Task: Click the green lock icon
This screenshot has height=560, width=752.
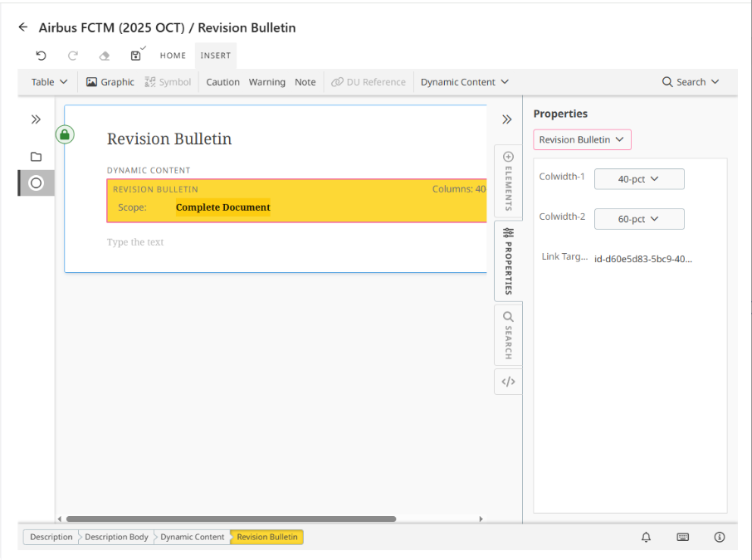Action: (65, 134)
